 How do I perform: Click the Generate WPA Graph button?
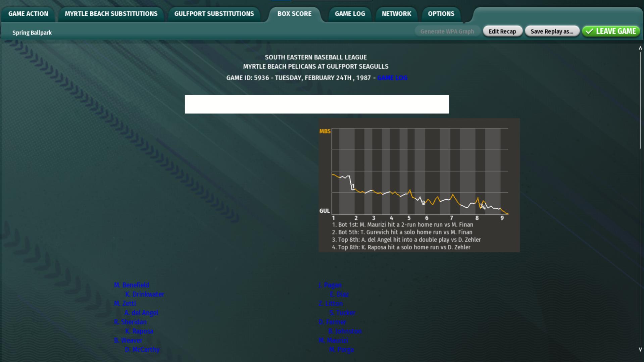[447, 31]
